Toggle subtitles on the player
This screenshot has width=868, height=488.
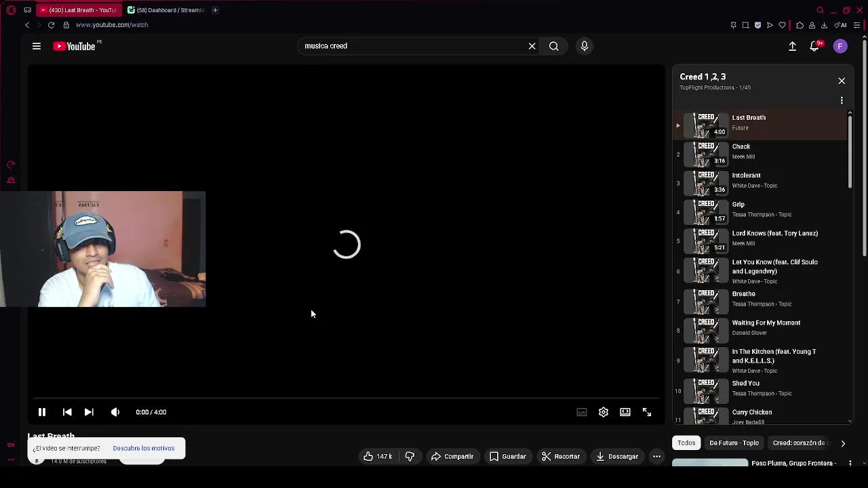point(582,412)
